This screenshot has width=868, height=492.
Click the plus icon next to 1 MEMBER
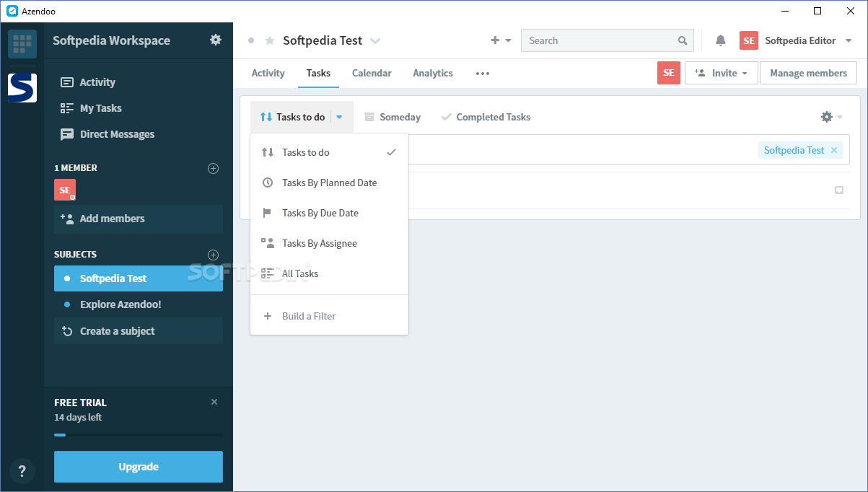[213, 168]
